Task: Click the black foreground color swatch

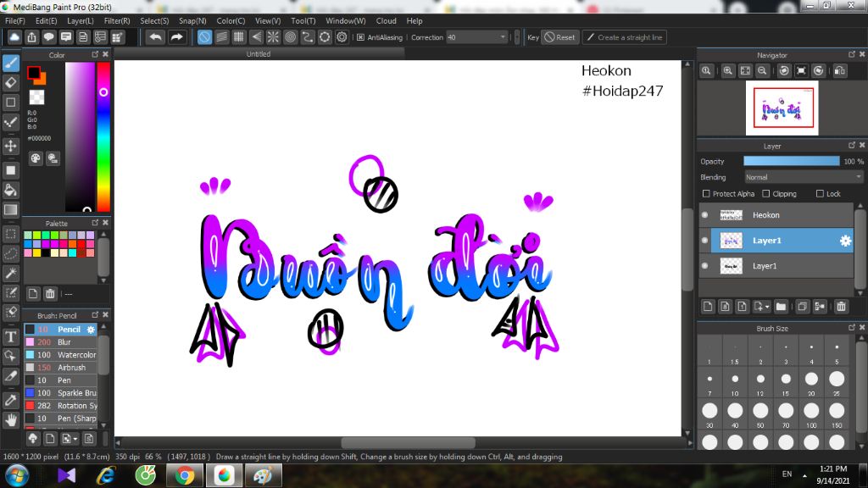Action: click(33, 73)
